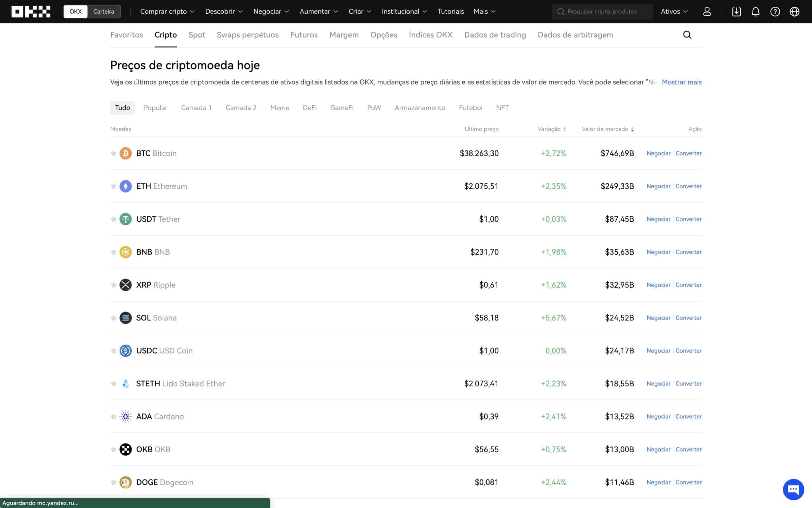
Task: Favorite USDC with its star
Action: click(x=114, y=351)
